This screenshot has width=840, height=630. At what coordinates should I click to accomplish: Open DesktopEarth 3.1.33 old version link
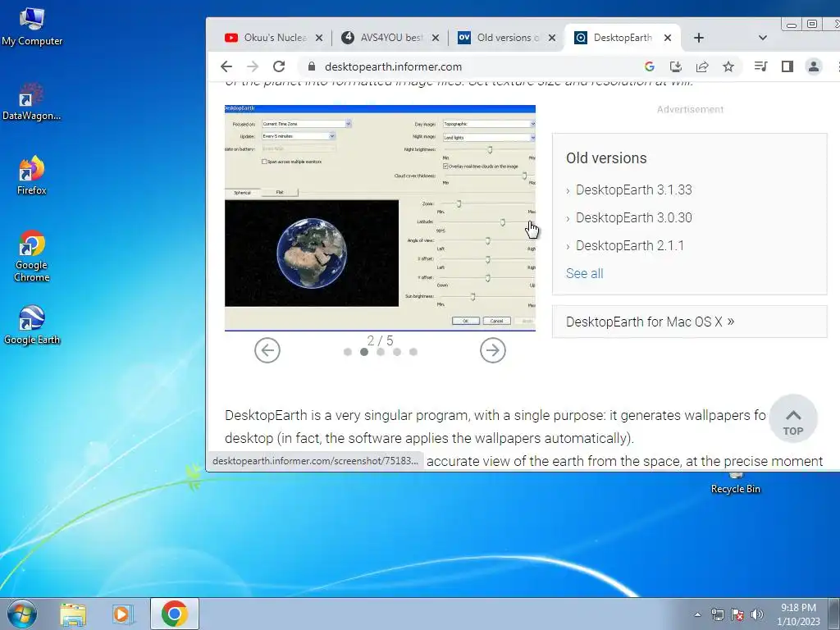(634, 189)
